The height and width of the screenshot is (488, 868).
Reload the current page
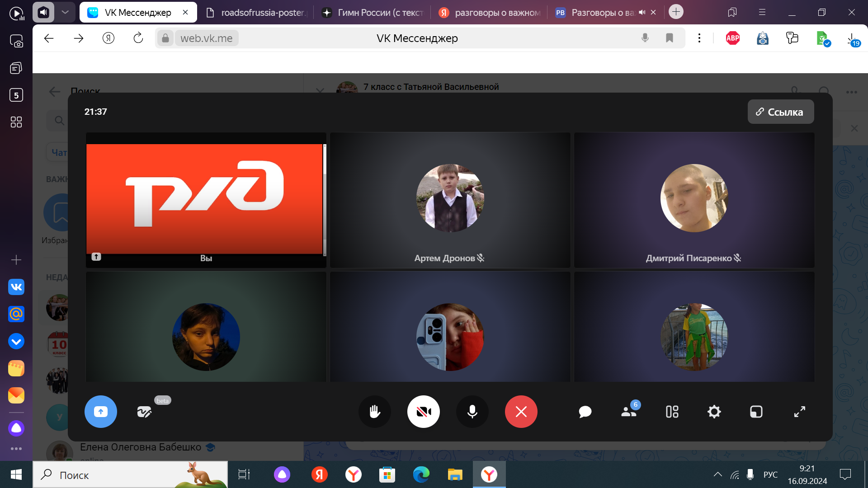(x=138, y=38)
